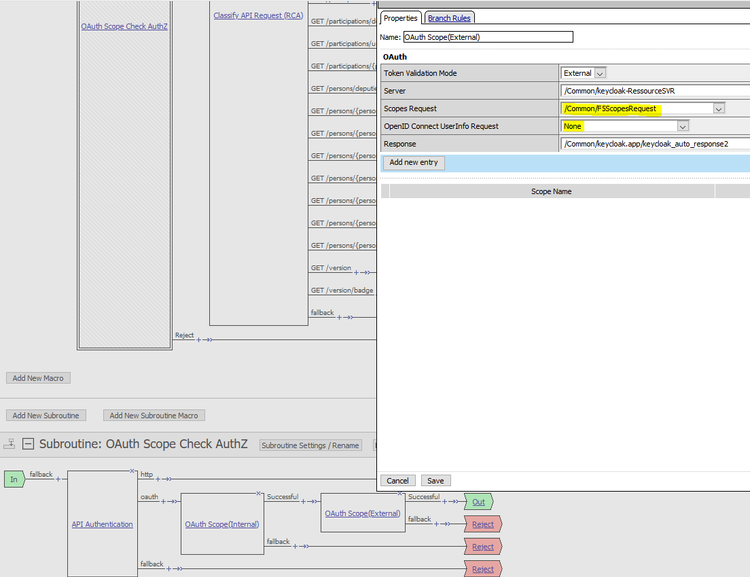Open Subroutine Settings / Rename
Viewport: 750px width, 577px height.
[310, 445]
